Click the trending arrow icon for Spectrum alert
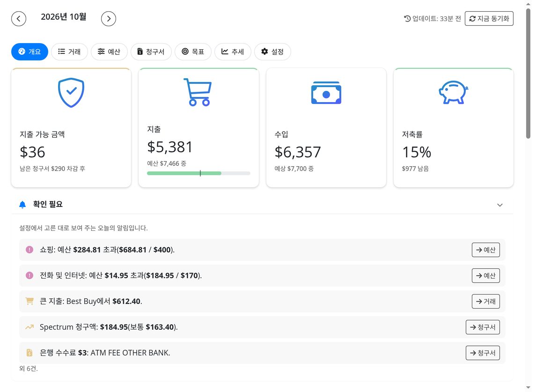The image size is (543, 392). pos(29,327)
